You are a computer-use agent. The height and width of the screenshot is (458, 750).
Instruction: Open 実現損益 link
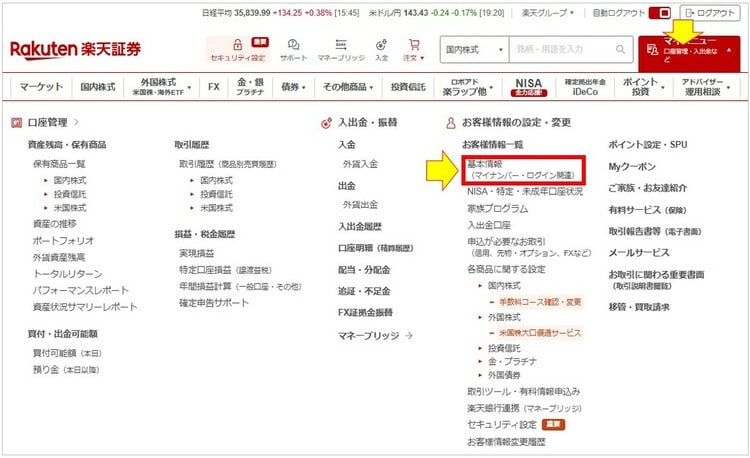197,253
